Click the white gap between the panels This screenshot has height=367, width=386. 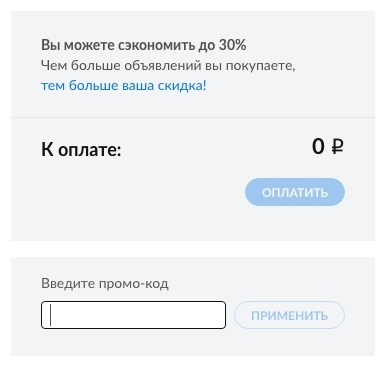(x=193, y=249)
